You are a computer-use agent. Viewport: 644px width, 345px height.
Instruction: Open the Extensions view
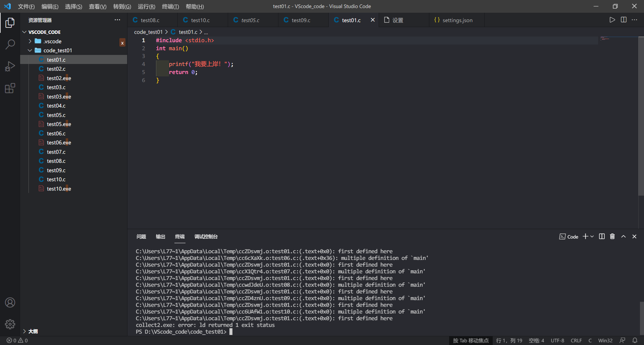10,88
